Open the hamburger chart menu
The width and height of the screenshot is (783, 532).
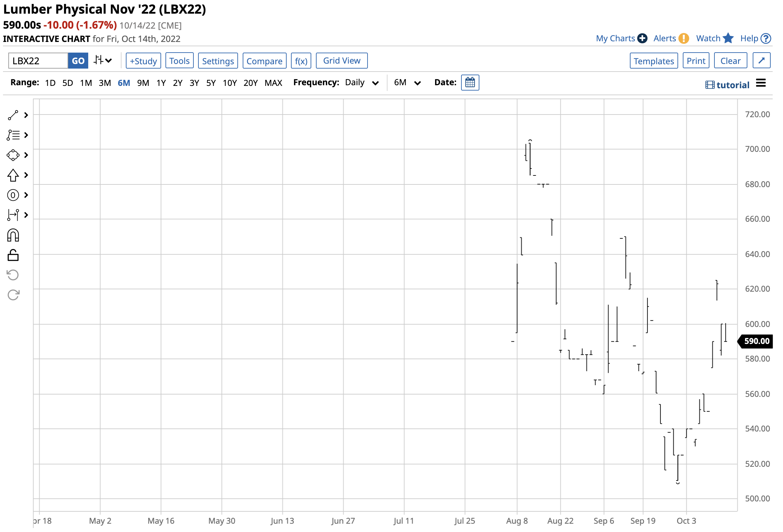(x=761, y=83)
